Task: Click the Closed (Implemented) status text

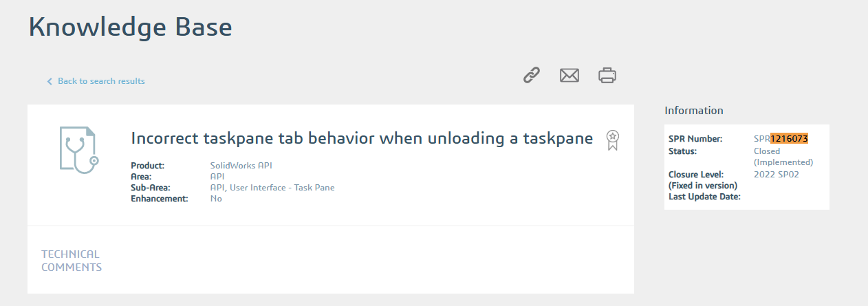Action: [783, 157]
